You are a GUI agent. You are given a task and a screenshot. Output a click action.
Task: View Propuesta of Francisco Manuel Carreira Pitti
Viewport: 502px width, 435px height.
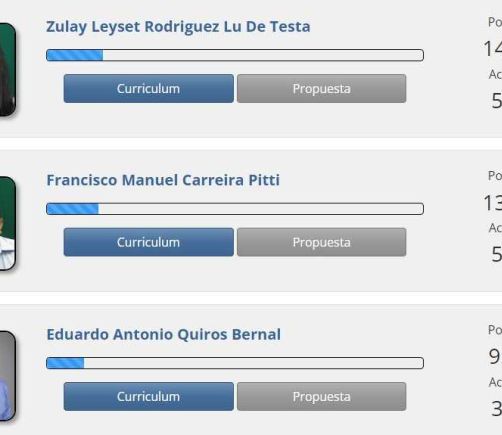point(322,242)
